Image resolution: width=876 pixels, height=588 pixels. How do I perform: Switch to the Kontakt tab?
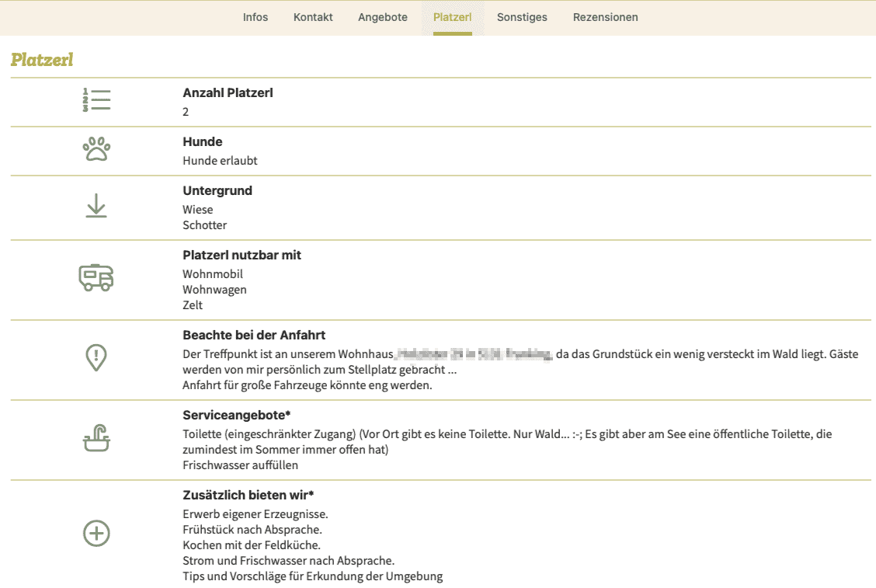pos(313,17)
